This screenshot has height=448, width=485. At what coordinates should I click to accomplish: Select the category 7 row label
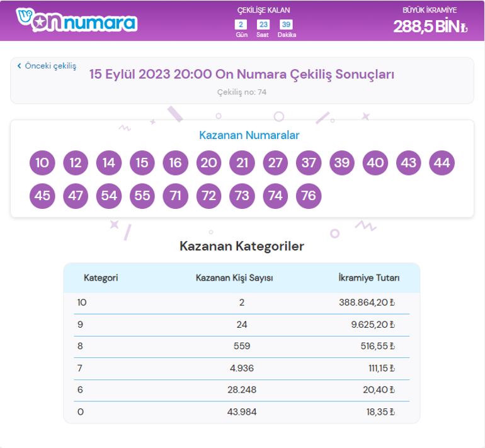click(x=80, y=368)
